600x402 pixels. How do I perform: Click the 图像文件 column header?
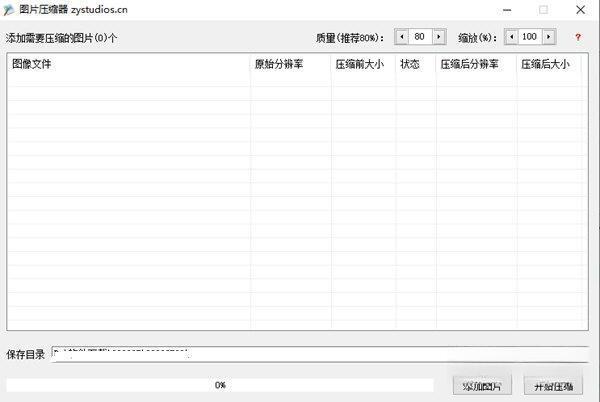coord(129,64)
